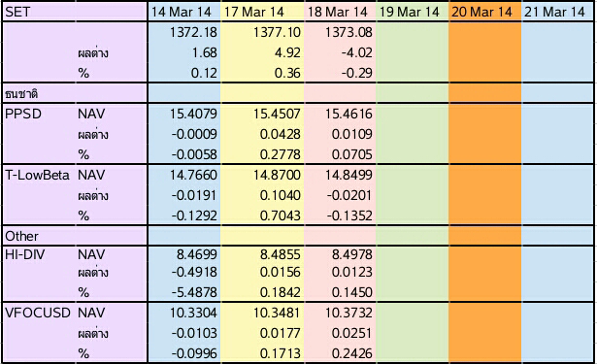Select the 19 Mar 14 column header
Screen dimensions: 597x364
click(x=412, y=12)
